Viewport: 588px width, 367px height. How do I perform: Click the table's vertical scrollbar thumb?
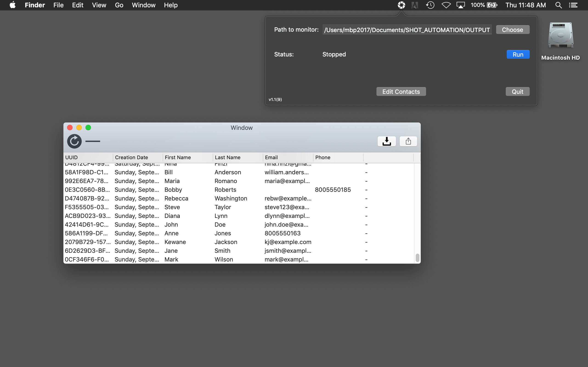417,258
